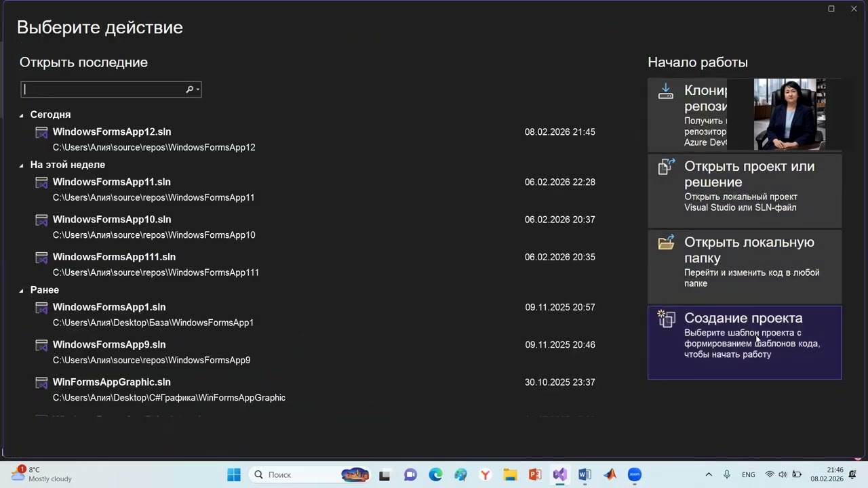868x488 pixels.
Task: Click the open project or solution icon
Action: tap(666, 167)
